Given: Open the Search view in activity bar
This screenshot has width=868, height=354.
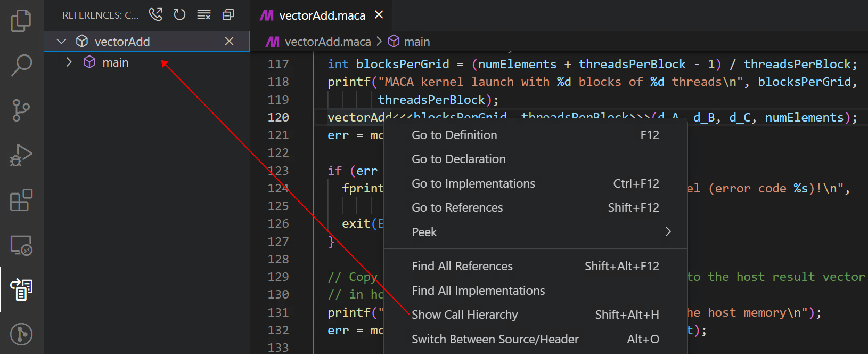Looking at the screenshot, I should [21, 65].
